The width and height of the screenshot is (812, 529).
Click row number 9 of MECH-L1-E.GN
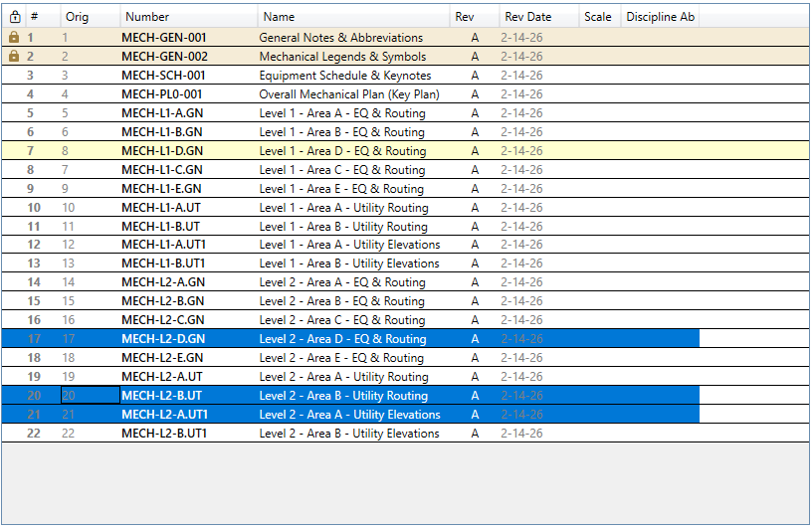tap(30, 188)
